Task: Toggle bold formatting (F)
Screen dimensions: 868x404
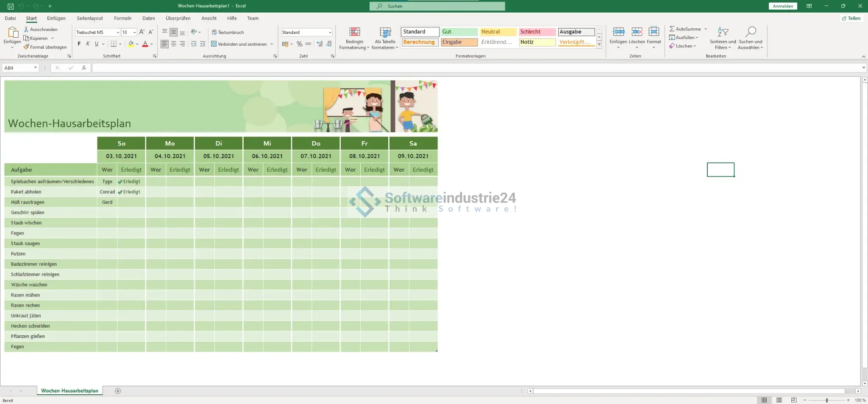Action: [x=79, y=44]
